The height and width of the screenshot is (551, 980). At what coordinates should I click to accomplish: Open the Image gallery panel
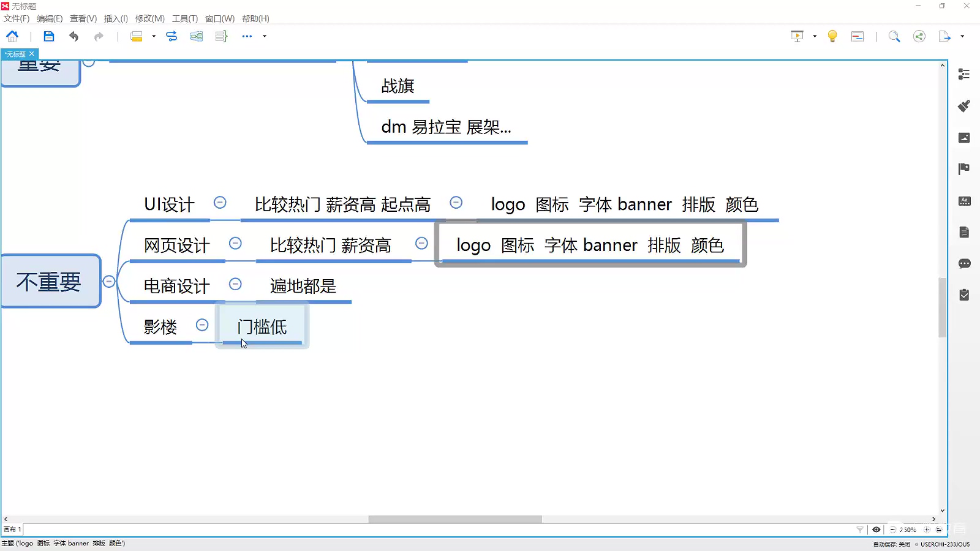(964, 138)
